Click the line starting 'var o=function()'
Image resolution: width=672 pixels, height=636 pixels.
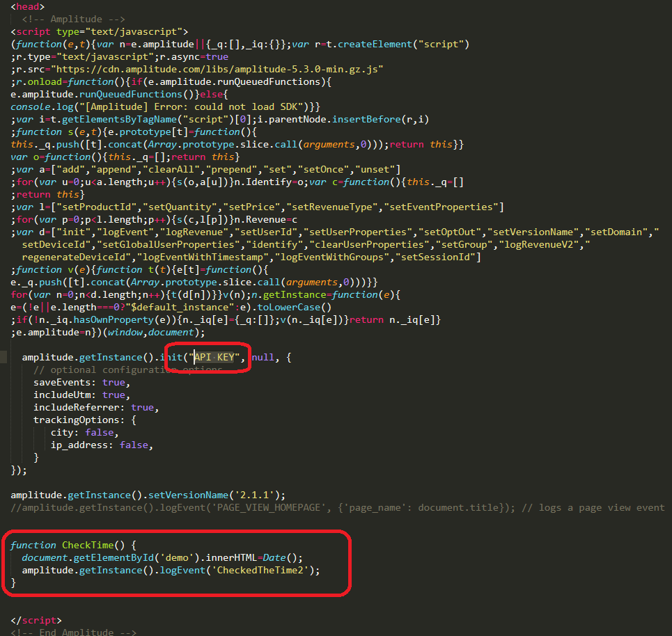125,157
